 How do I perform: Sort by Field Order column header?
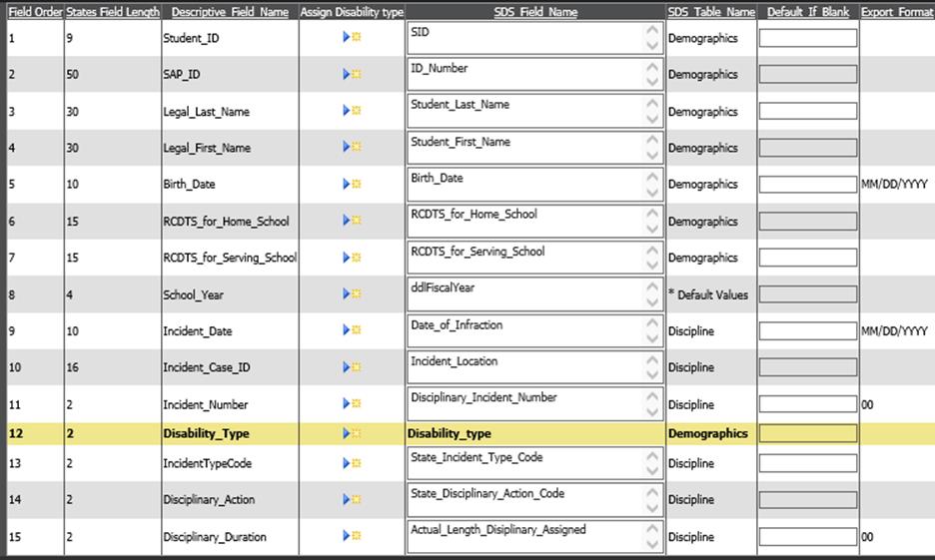(x=35, y=12)
